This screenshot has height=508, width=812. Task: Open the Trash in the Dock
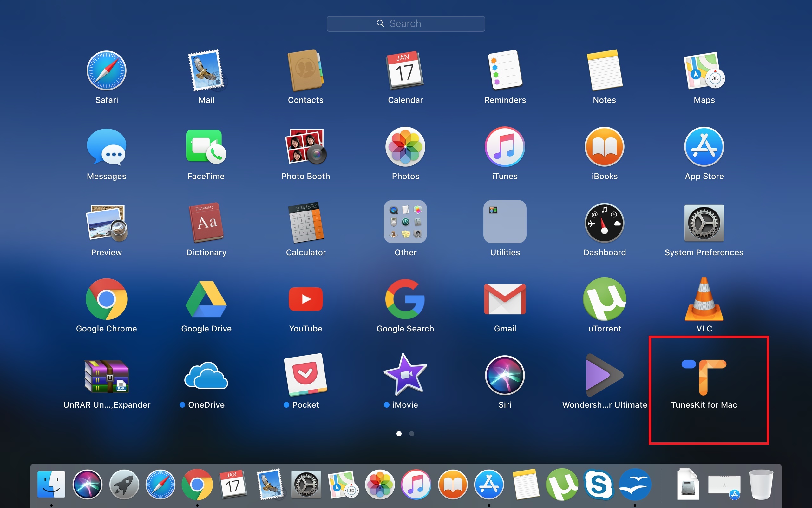761,485
